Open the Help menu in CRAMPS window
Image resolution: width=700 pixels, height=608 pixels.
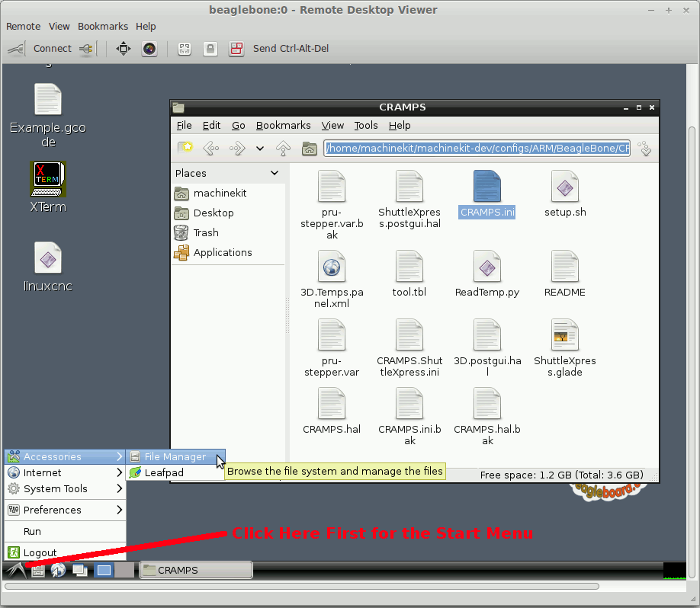click(x=400, y=126)
